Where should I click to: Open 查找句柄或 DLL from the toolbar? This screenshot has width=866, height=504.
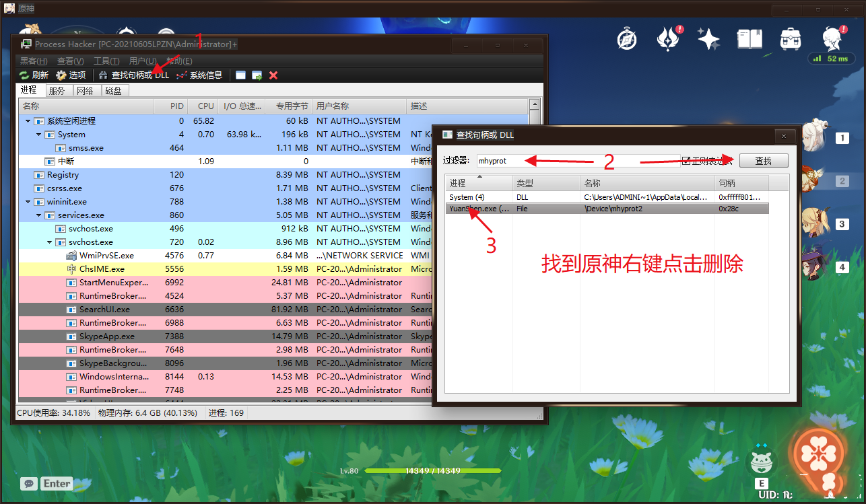pos(133,75)
